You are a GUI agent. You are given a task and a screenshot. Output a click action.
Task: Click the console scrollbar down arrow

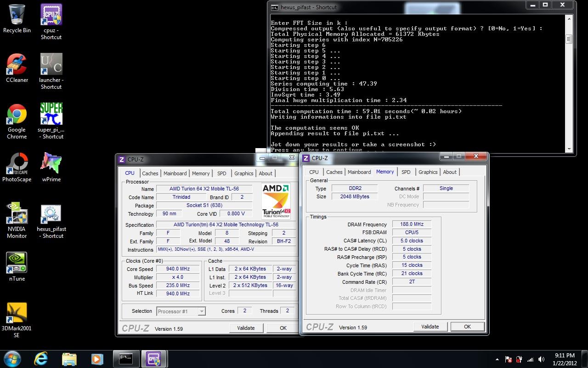[x=569, y=149]
